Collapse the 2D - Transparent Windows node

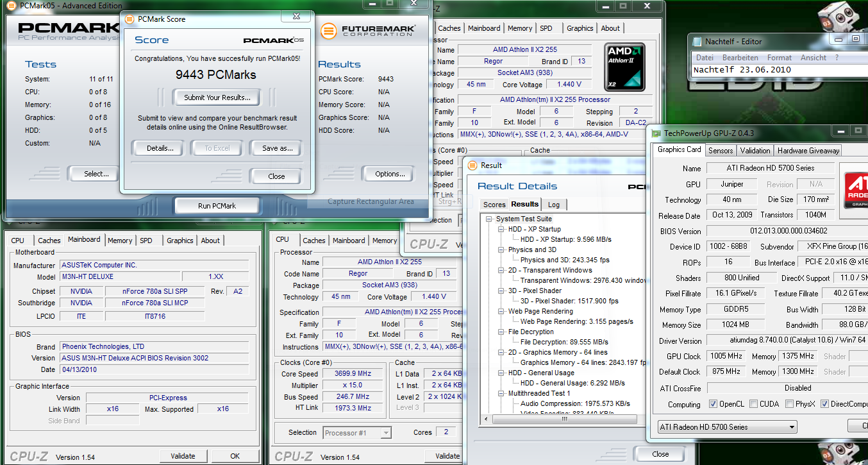[501, 270]
